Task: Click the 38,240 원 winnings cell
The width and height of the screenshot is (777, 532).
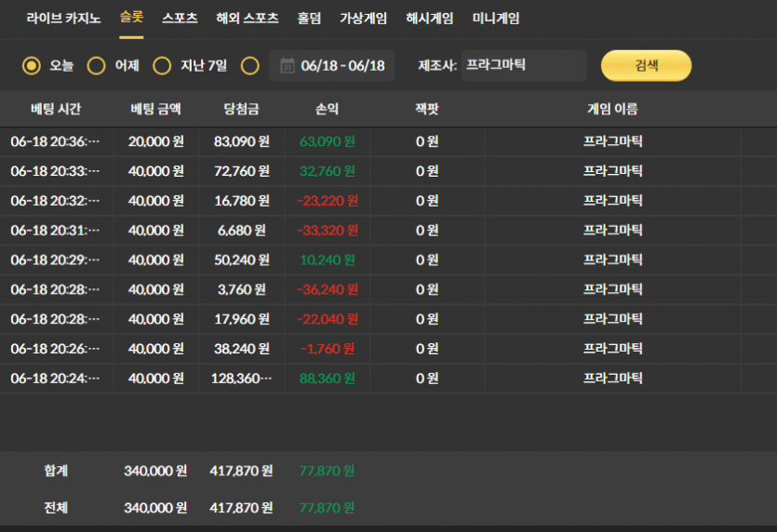Action: click(242, 349)
